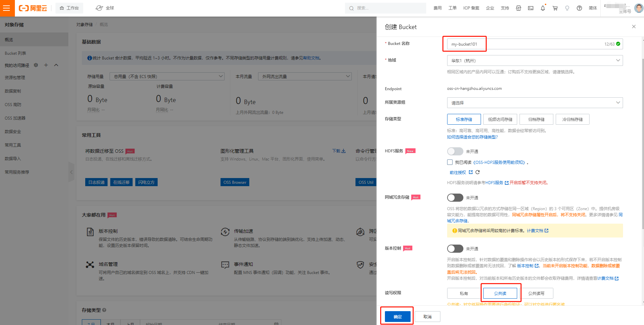Screen dimensions: 644x325
Task: Click 前往授权 link
Action: click(x=458, y=172)
